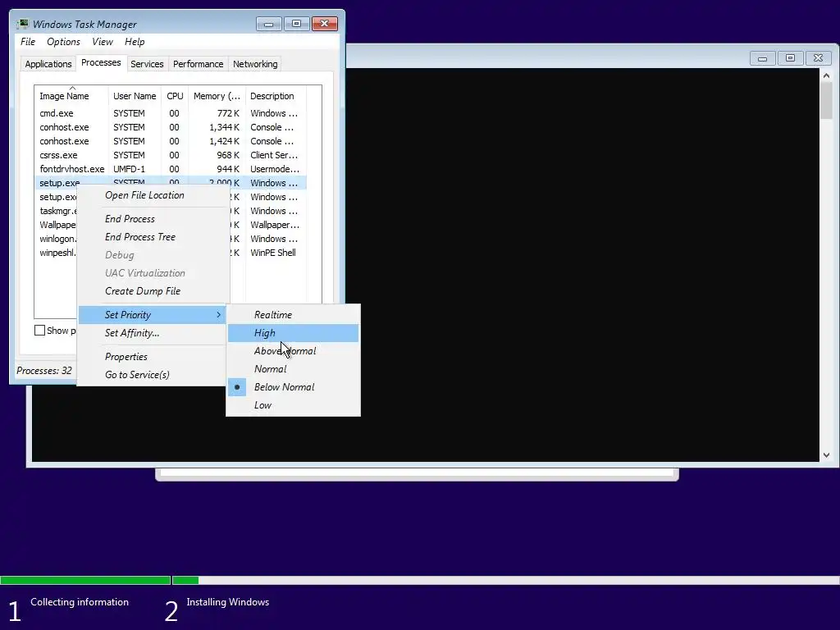Choose End Process Tree

[x=153, y=237]
